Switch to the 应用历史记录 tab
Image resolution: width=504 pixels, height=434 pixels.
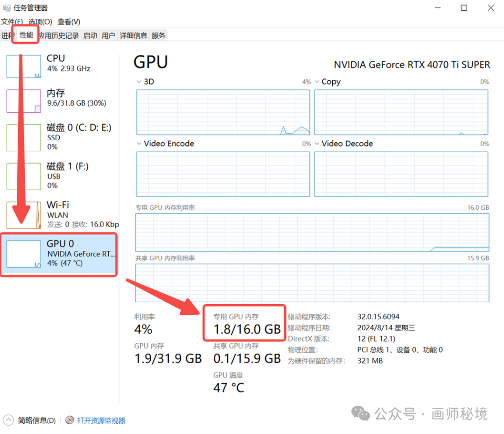point(59,36)
